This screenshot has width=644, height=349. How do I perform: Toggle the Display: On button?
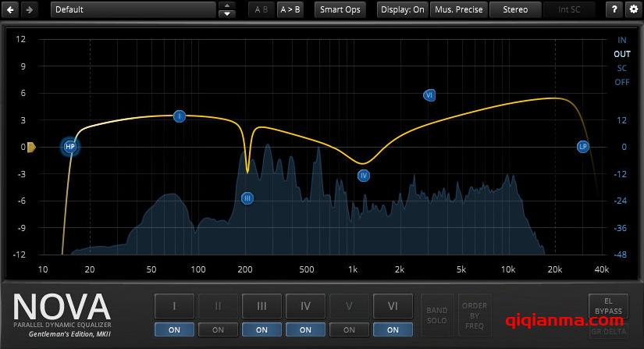403,9
